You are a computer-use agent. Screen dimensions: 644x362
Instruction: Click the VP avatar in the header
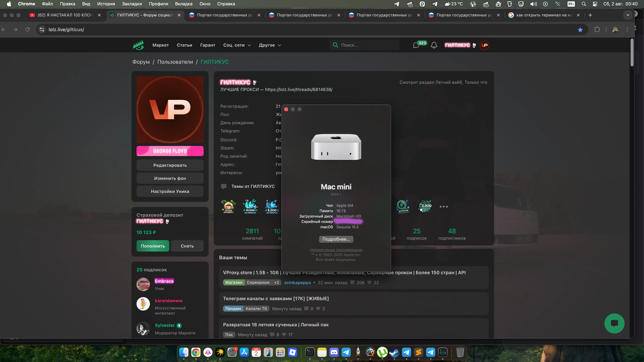click(485, 45)
